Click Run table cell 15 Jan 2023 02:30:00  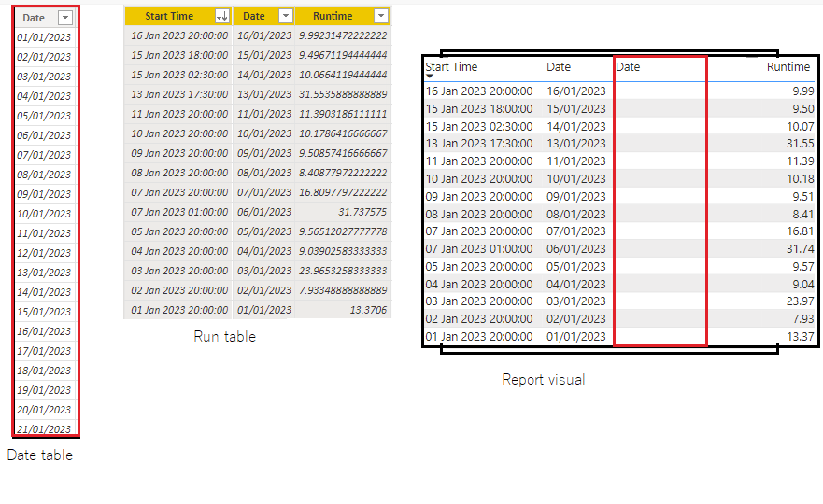coord(179,75)
